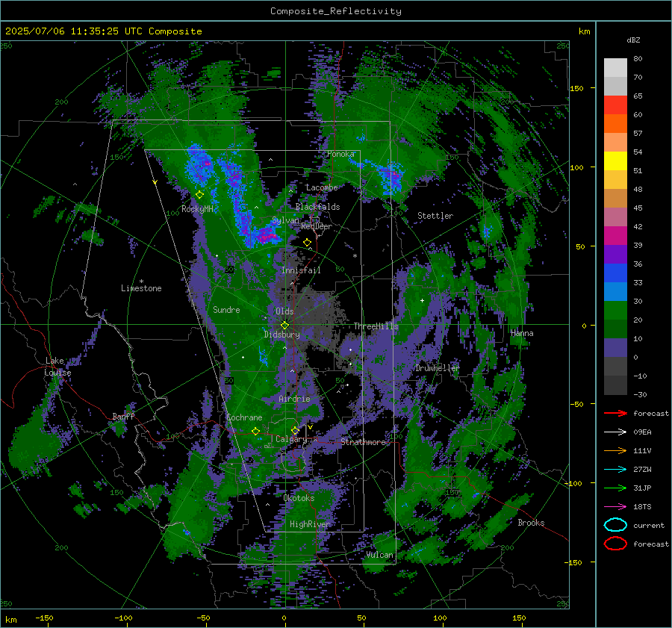The image size is (672, 628).
Task: Click the 18TS legend label
Action: (x=642, y=507)
